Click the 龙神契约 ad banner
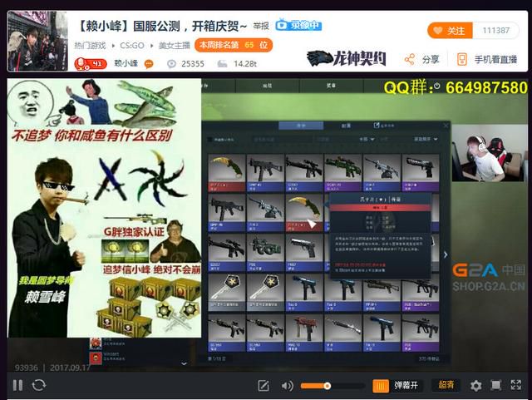 [346, 59]
